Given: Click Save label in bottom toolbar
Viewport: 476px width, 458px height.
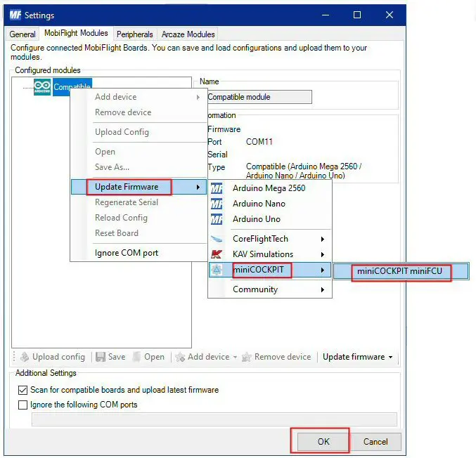Looking at the screenshot, I should pyautogui.click(x=117, y=357).
